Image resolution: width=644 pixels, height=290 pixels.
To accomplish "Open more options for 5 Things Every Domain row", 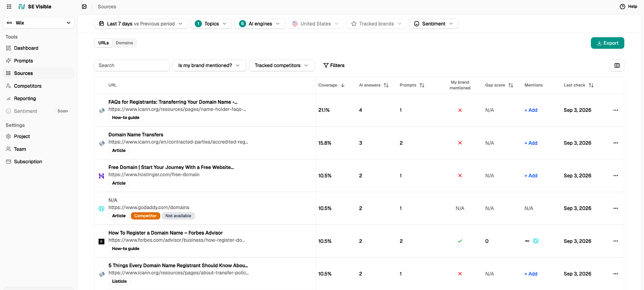I will pos(616,274).
